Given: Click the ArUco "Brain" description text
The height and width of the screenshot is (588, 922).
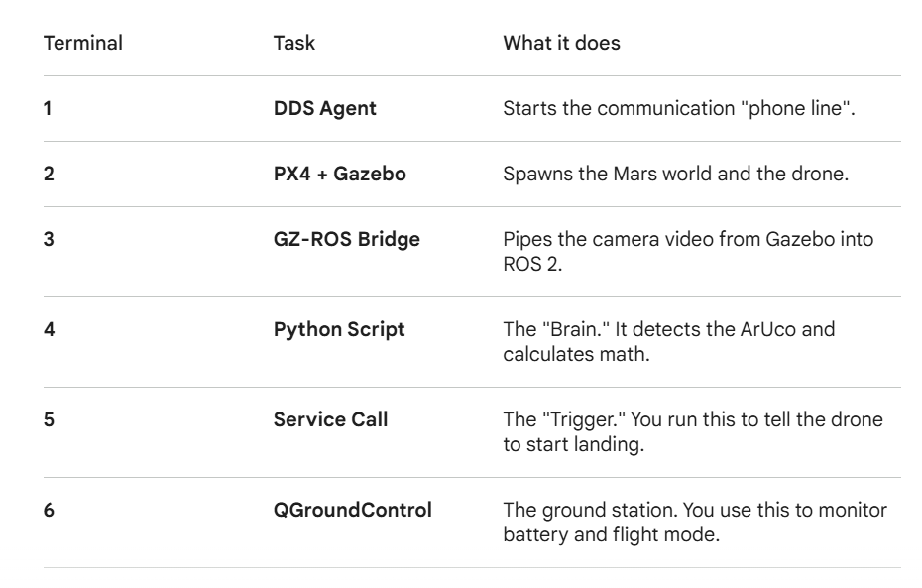Looking at the screenshot, I should 669,342.
